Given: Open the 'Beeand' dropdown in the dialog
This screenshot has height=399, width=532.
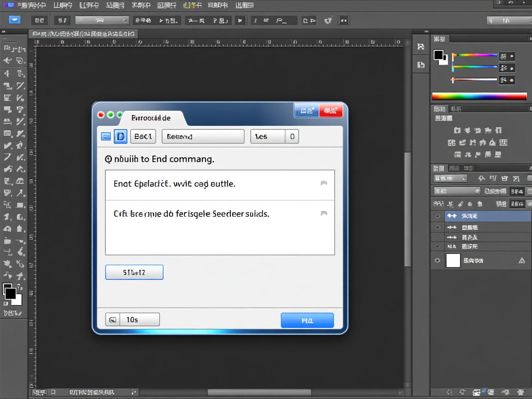Looking at the screenshot, I should [x=203, y=136].
